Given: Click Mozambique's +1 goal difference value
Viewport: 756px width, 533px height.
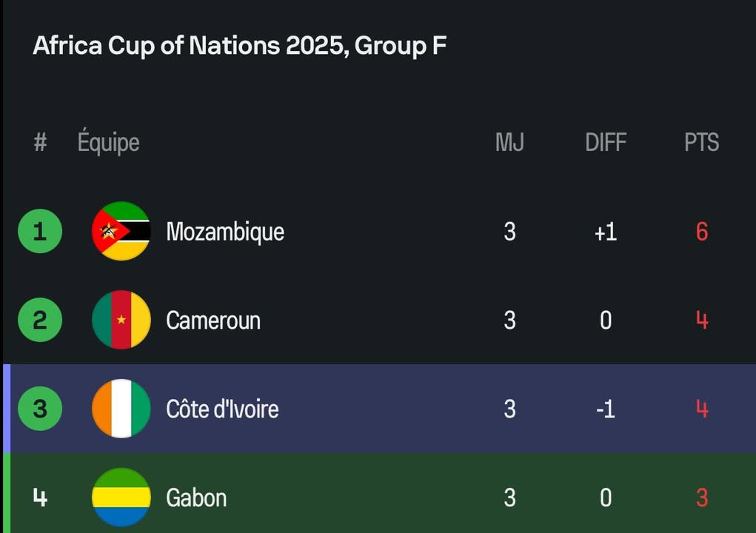Looking at the screenshot, I should (606, 232).
